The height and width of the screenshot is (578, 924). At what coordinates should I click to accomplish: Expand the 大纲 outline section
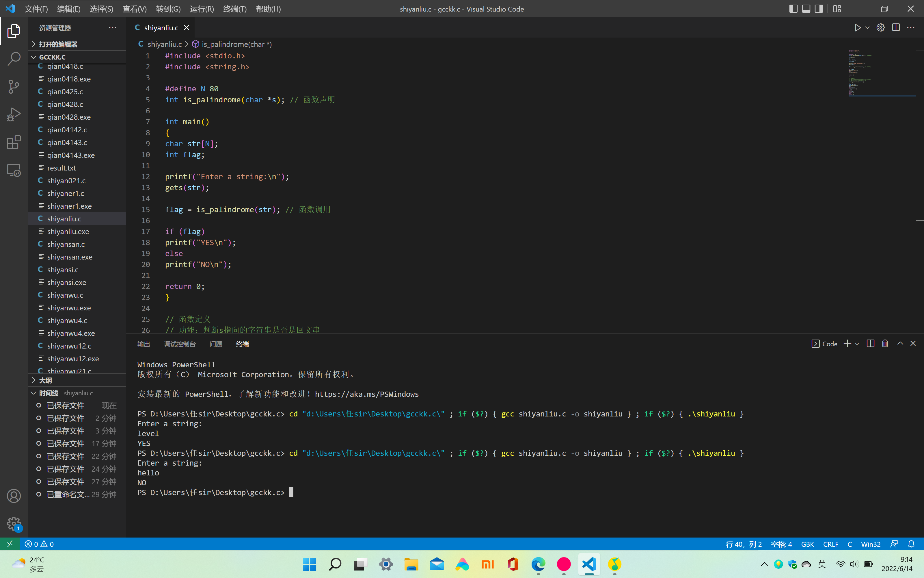coord(77,380)
